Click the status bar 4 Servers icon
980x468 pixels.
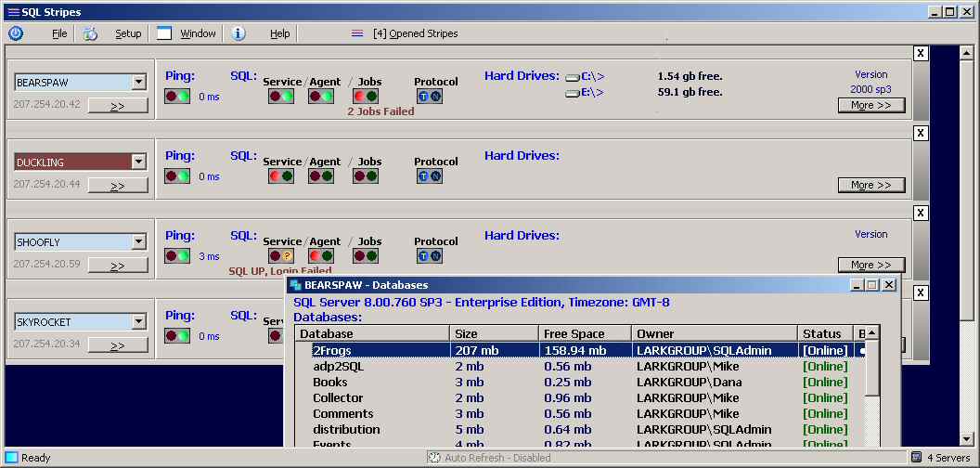click(x=916, y=458)
